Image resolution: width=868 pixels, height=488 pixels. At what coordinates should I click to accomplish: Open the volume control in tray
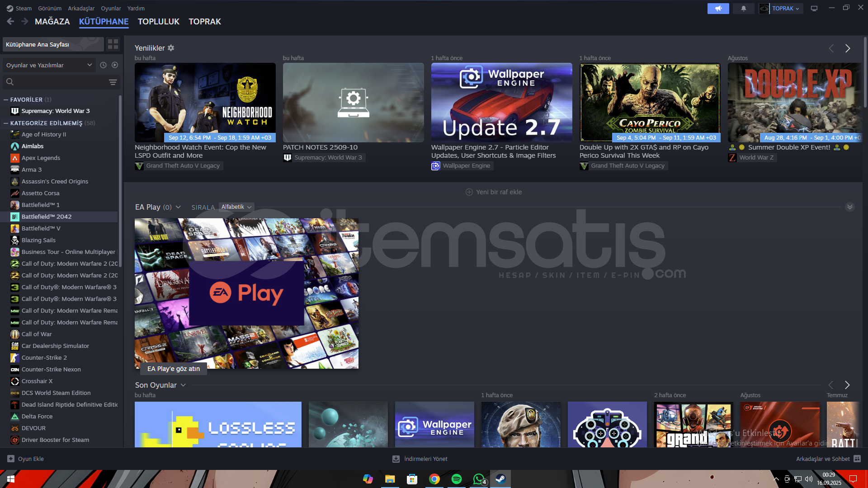click(x=809, y=479)
